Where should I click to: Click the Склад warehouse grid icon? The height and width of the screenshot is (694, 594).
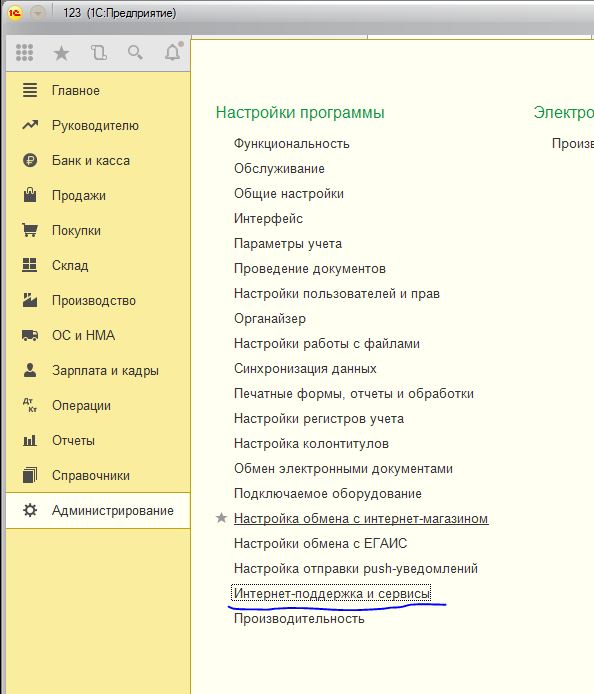[x=30, y=265]
